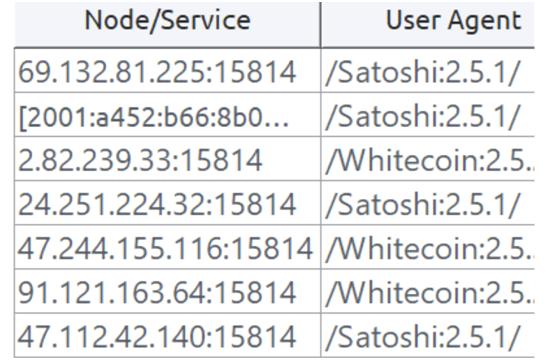Select node address 69.132.81.225:15814
This screenshot has width=557, height=360.
[157, 72]
